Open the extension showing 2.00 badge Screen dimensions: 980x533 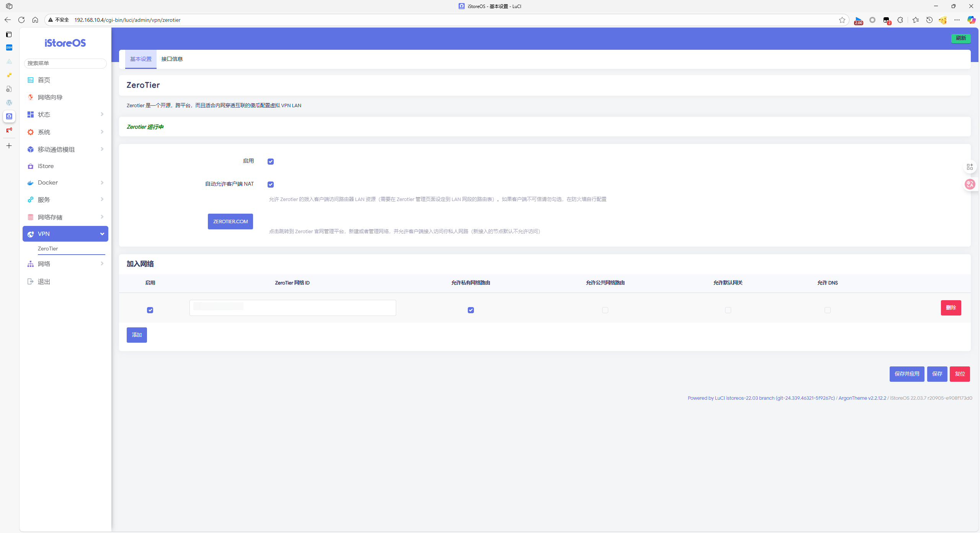pyautogui.click(x=859, y=20)
